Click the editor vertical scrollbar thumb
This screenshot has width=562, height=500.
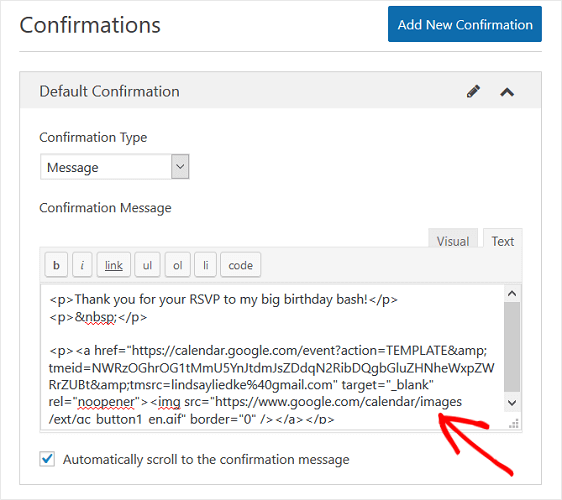[x=512, y=347]
